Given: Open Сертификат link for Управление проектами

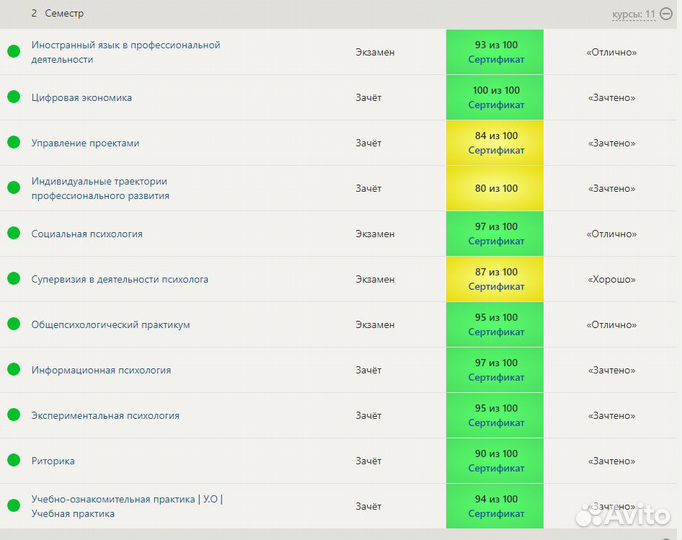Looking at the screenshot, I should point(496,150).
